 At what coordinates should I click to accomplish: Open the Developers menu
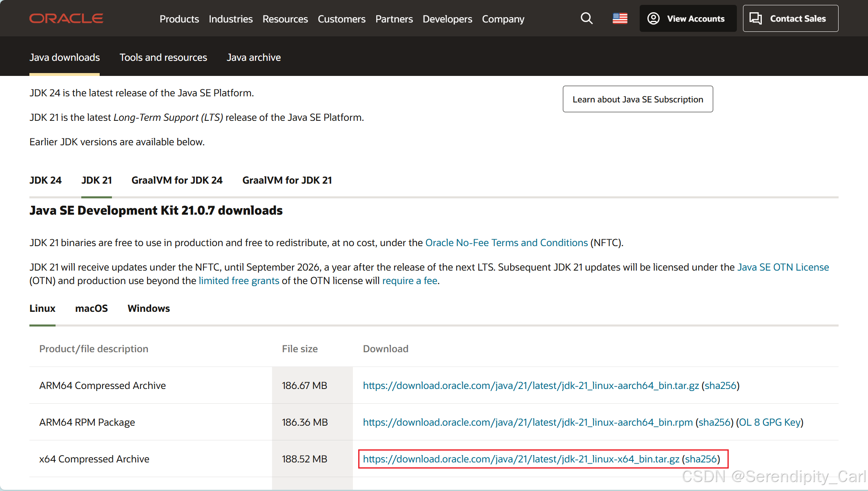(x=447, y=19)
